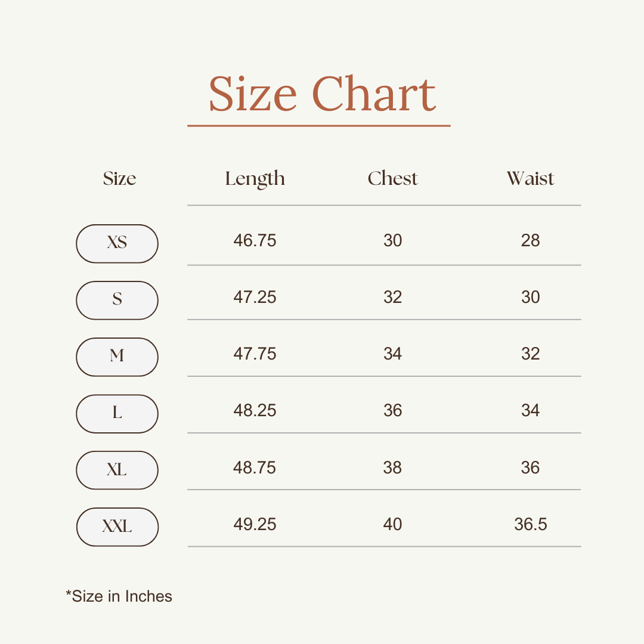Click the XXL waist value 36.5

(x=530, y=524)
